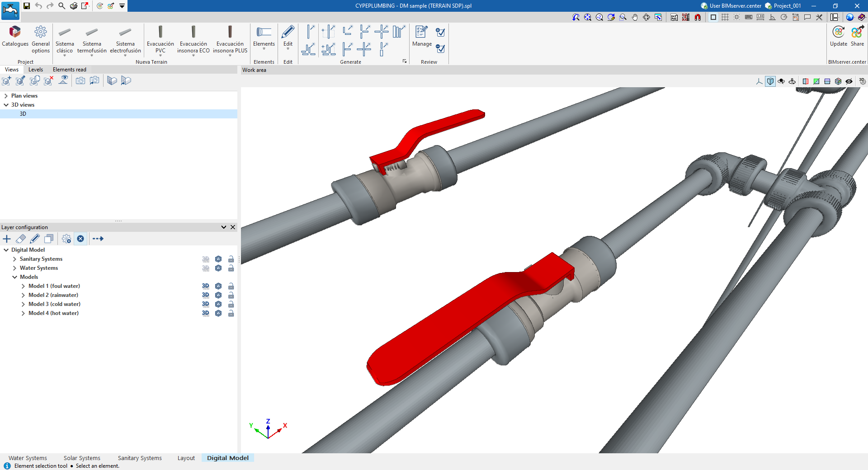Toggle the perspective cube view mode
Viewport: 868px width, 470px height.
click(770, 81)
